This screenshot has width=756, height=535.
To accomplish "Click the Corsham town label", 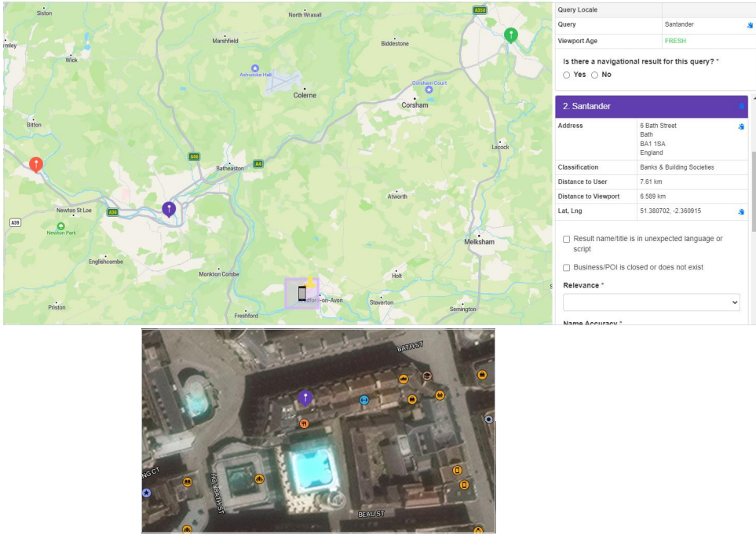I will click(x=415, y=105).
